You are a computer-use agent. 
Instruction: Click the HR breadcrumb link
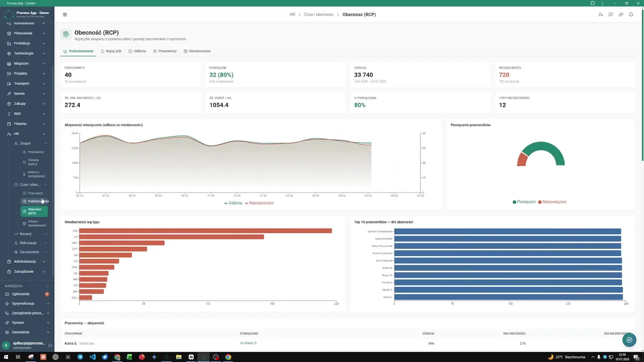tap(292, 15)
